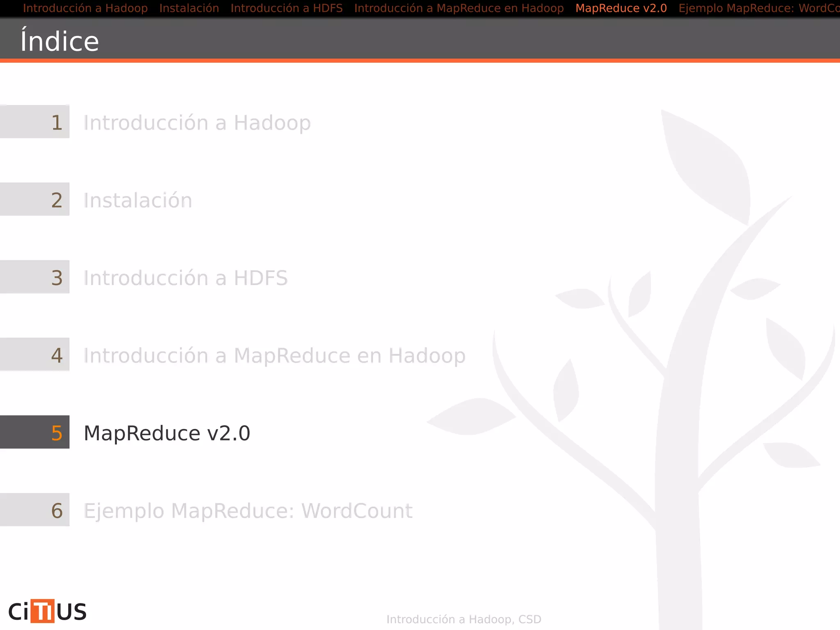Open 'Introducción a Hadoop' in top navigation bar

click(85, 8)
